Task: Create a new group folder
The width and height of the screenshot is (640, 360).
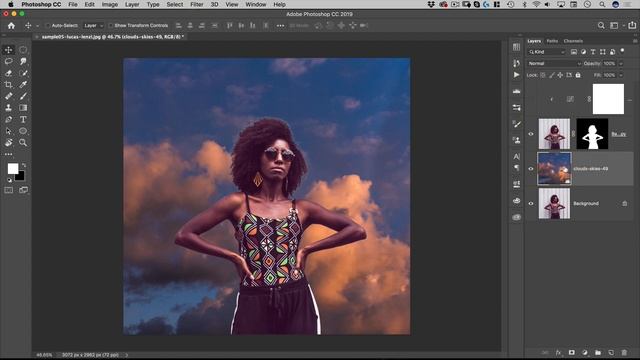Action: tap(598, 352)
